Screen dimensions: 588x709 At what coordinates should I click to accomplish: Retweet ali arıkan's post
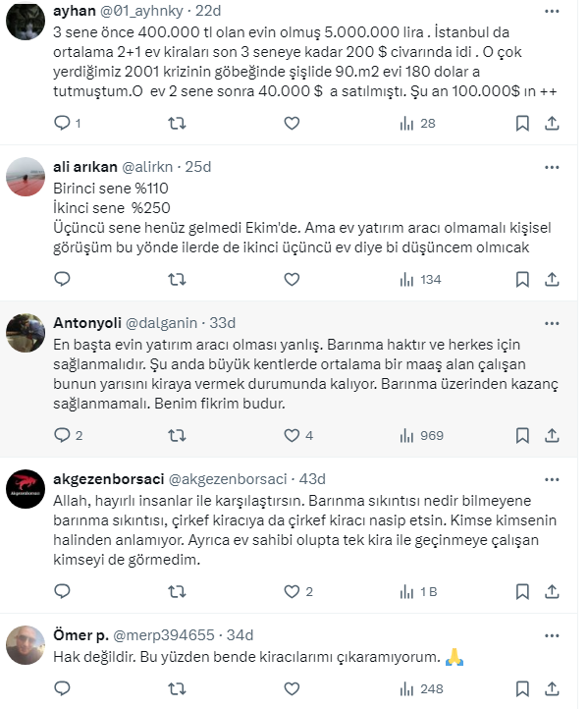pos(177,280)
